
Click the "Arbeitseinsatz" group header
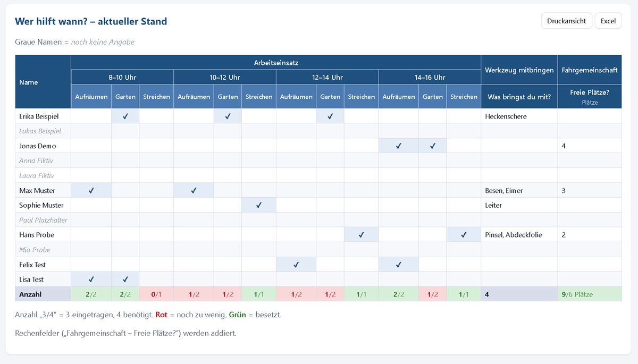[x=276, y=62]
